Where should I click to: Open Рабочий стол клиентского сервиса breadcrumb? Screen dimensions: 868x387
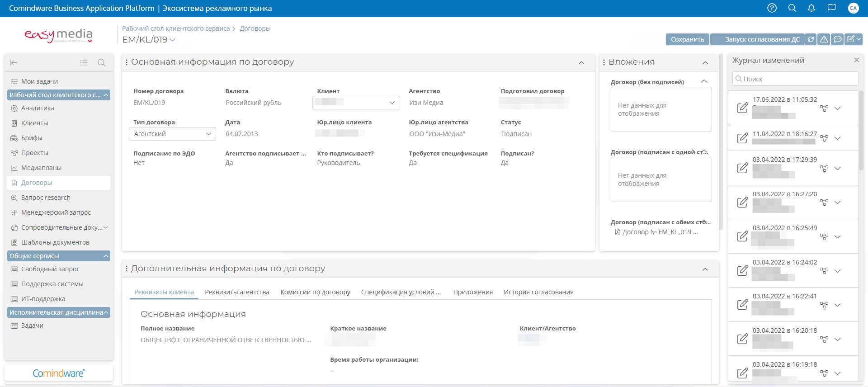176,28
